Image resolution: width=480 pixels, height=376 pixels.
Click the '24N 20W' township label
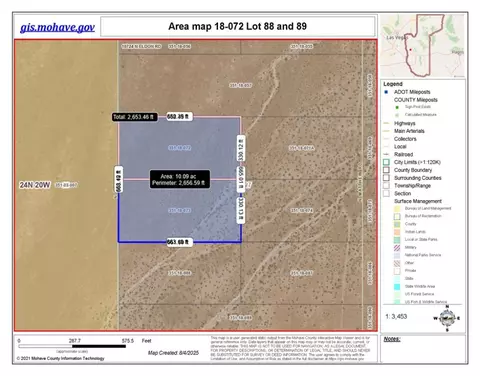click(x=35, y=185)
